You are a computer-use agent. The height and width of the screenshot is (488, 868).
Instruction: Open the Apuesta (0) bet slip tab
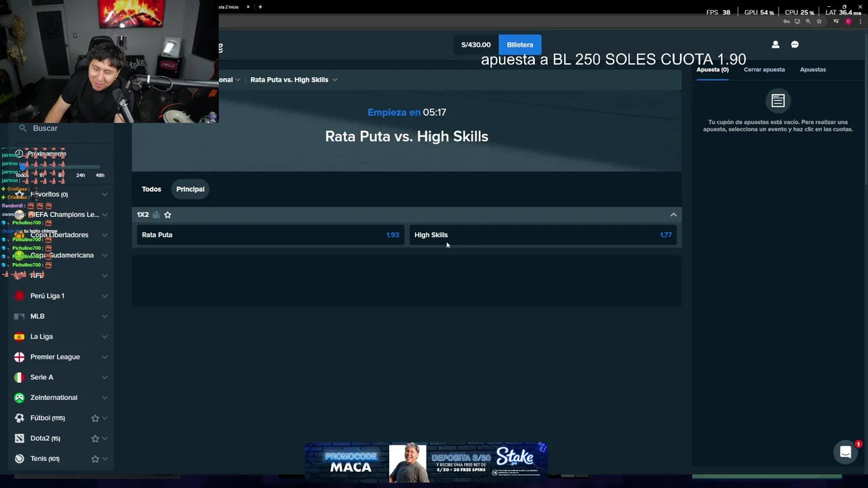point(712,70)
